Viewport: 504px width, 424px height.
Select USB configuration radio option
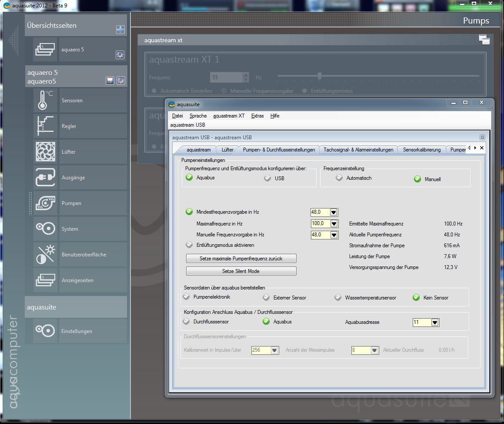(x=267, y=178)
